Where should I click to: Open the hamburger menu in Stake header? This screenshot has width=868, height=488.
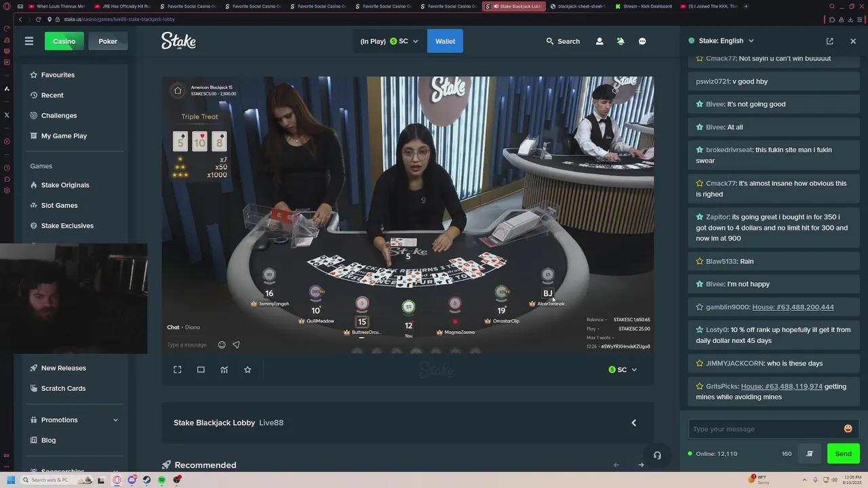(x=29, y=41)
